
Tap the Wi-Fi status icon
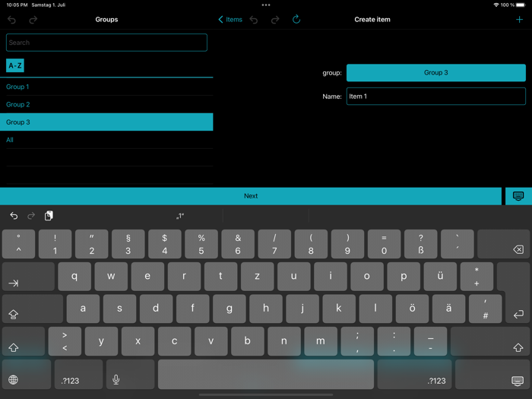pyautogui.click(x=496, y=5)
